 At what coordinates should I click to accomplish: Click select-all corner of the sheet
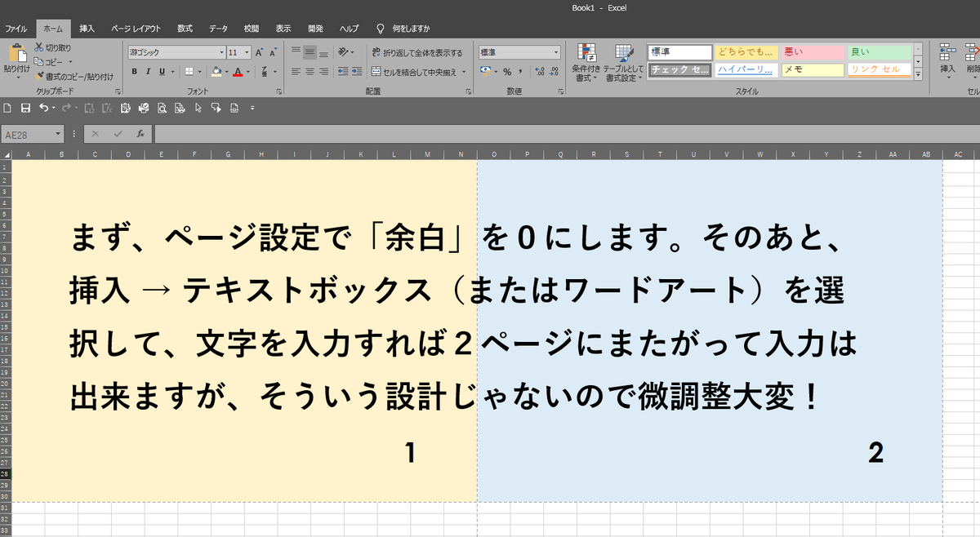tap(6, 154)
